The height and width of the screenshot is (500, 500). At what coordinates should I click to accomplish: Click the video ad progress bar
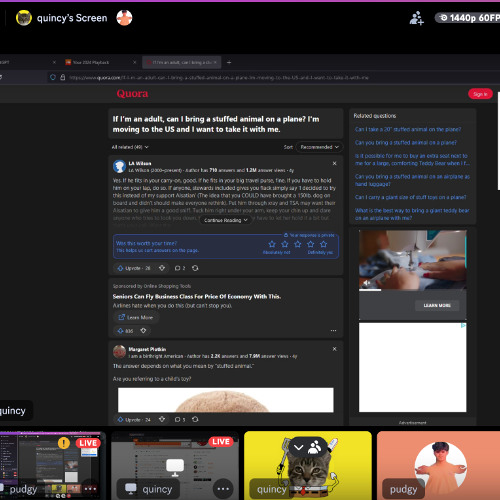coord(412,290)
